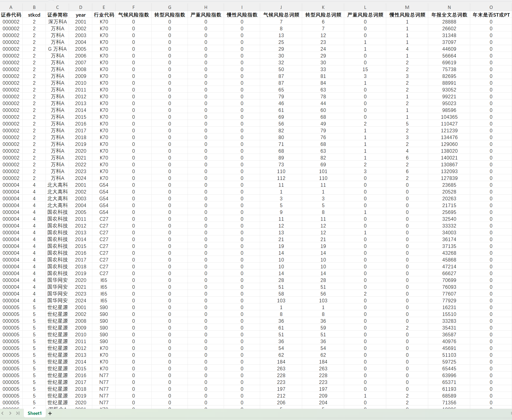Viewport: 512px width, 420px height.
Task: Click the 年报全文总词数 header cell
Action: pos(449,15)
